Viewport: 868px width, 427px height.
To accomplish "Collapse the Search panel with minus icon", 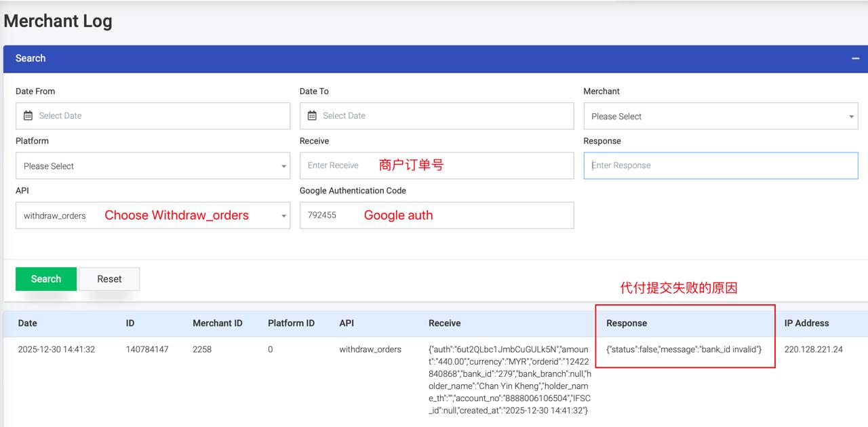I will click(855, 59).
